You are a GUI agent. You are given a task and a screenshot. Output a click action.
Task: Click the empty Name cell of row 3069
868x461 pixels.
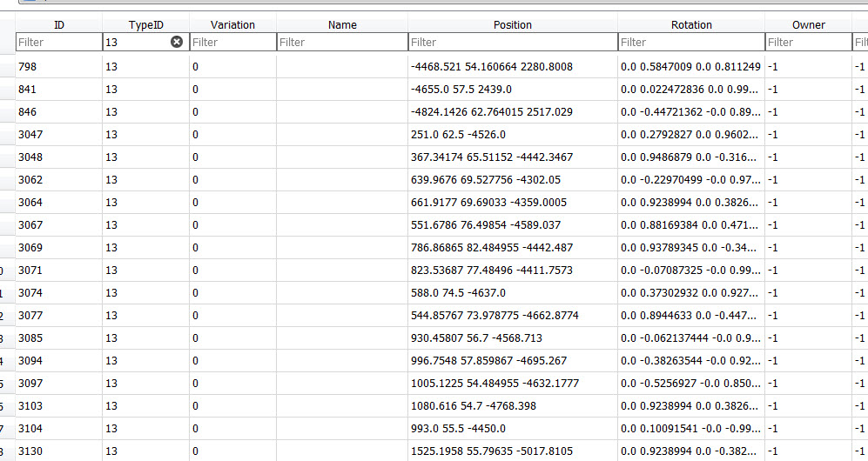(x=342, y=248)
